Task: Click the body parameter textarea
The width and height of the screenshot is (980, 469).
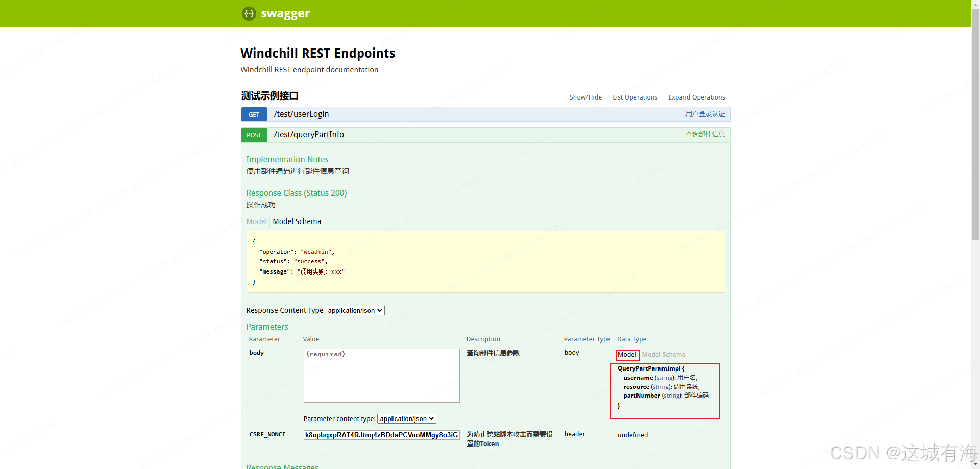Action: coord(382,376)
